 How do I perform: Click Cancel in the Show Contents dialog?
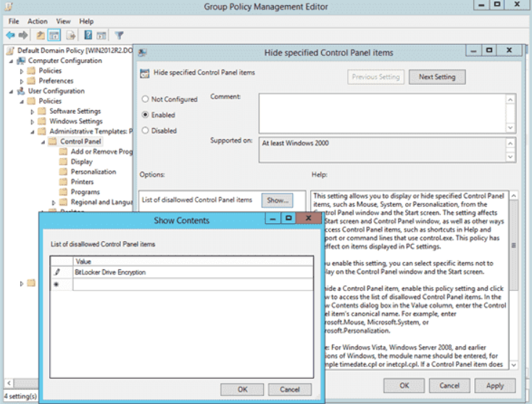click(290, 390)
